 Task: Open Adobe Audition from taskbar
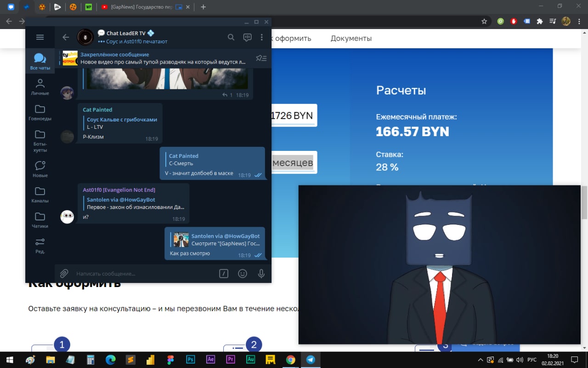(251, 360)
